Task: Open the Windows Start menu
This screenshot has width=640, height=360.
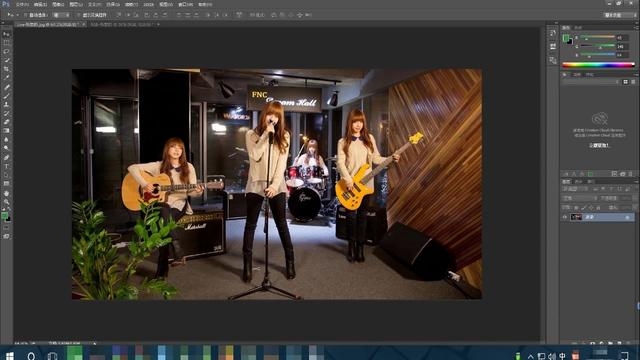Action: tap(9, 356)
